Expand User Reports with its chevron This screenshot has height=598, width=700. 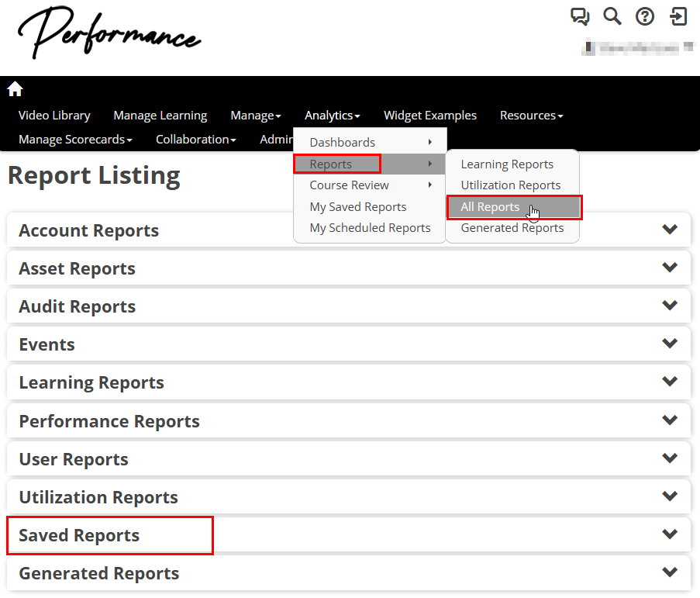(670, 458)
